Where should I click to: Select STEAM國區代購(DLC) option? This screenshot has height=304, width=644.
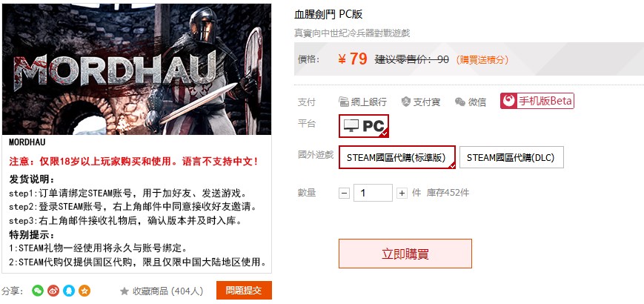click(x=511, y=157)
